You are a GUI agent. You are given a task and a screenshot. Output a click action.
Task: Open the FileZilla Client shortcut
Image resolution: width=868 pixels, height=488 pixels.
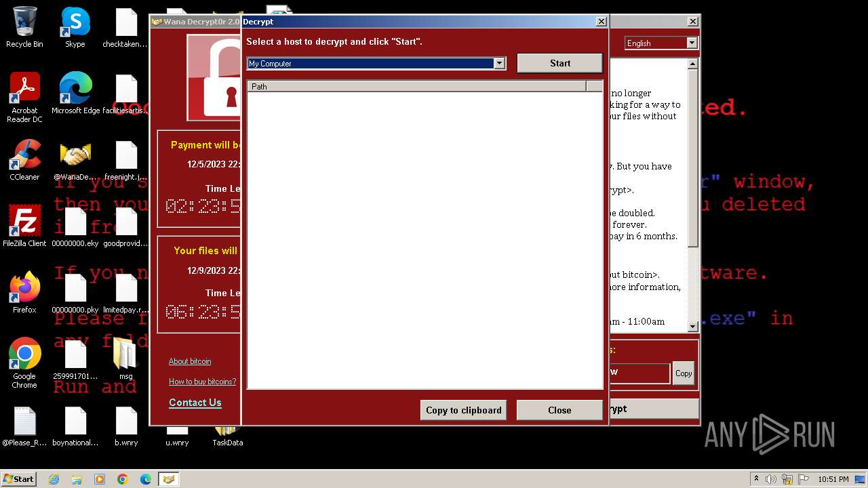(x=24, y=226)
